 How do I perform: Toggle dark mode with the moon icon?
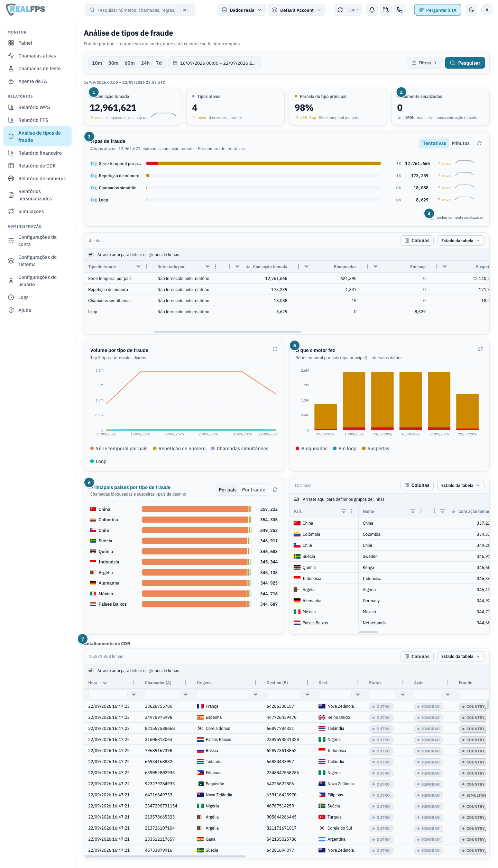tap(471, 10)
